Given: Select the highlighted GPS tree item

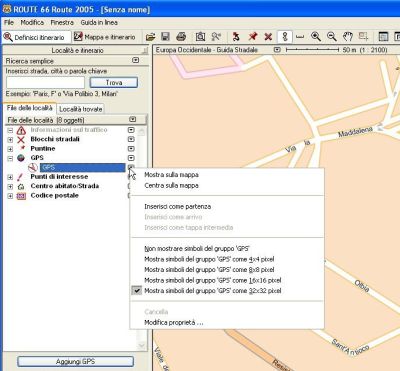Looking at the screenshot, I should point(82,168).
